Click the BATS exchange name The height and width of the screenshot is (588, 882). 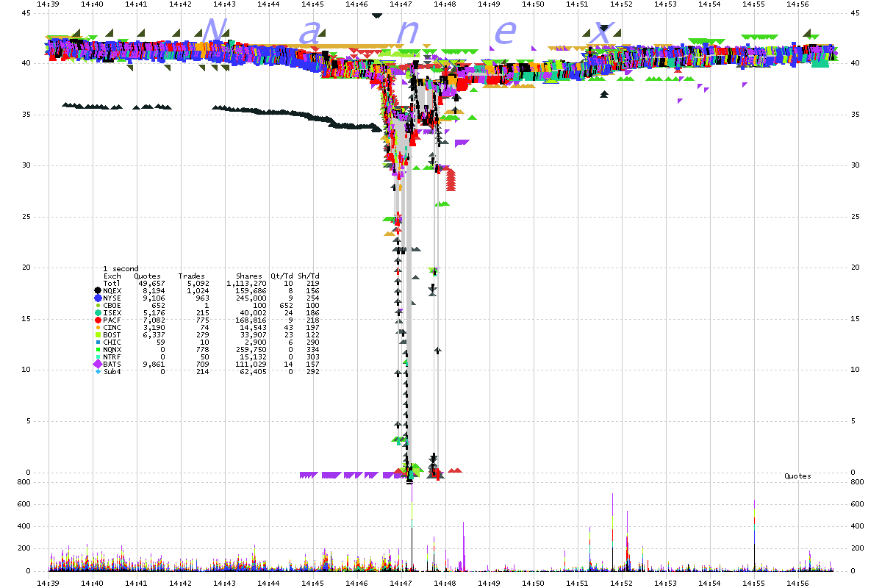click(x=112, y=365)
